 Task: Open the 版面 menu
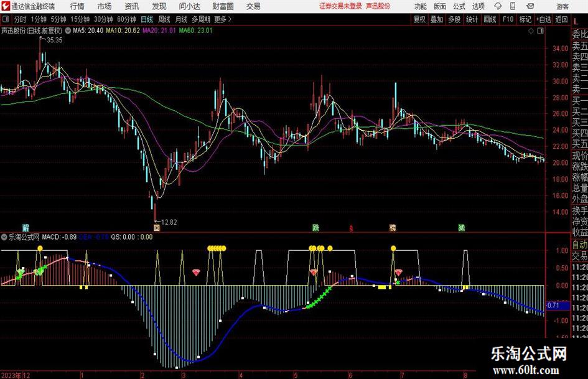tap(439, 6)
